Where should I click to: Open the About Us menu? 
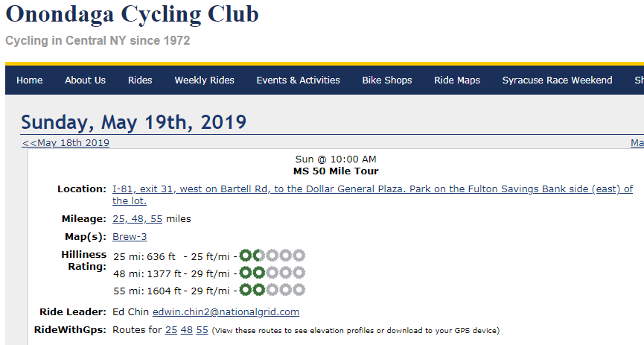click(85, 80)
